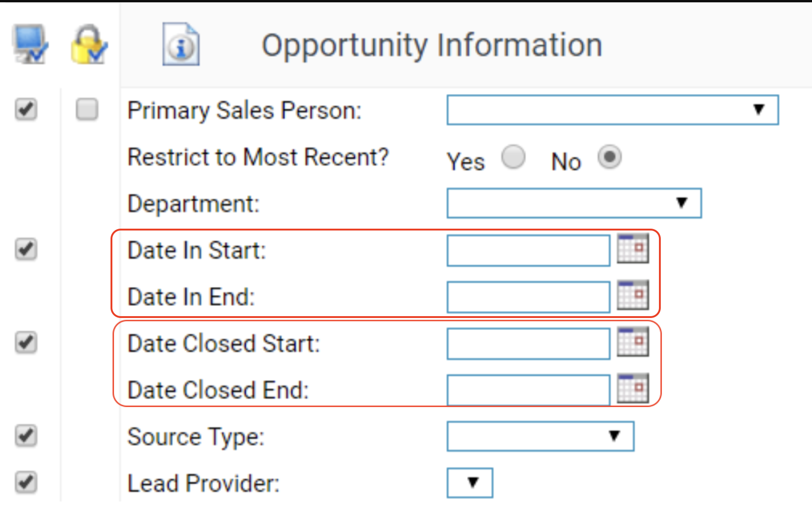Open the Date Closed Start calendar picker
This screenshot has height=511, width=812.
633,342
